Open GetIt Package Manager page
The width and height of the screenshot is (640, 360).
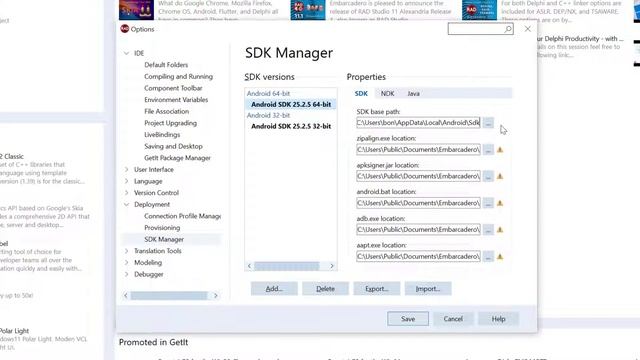(177, 158)
